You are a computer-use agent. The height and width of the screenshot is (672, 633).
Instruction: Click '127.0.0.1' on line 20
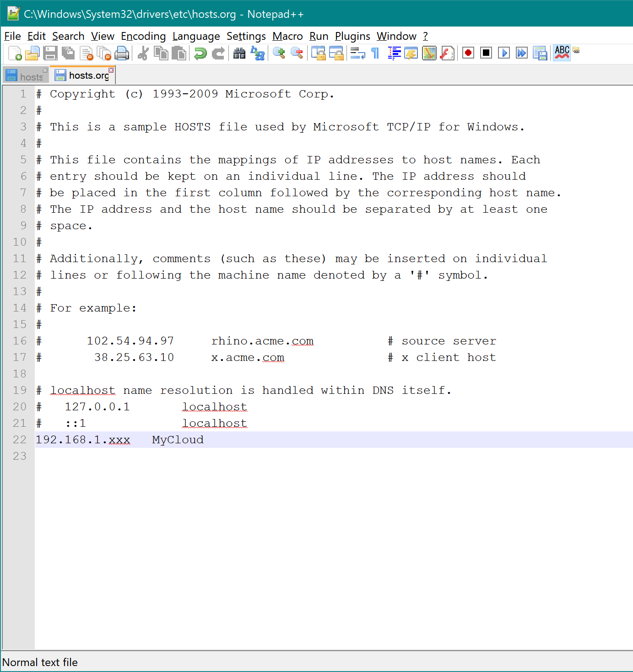click(97, 407)
